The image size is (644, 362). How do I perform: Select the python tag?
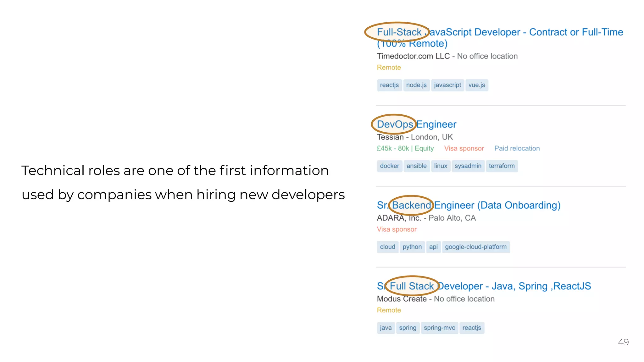pos(412,247)
